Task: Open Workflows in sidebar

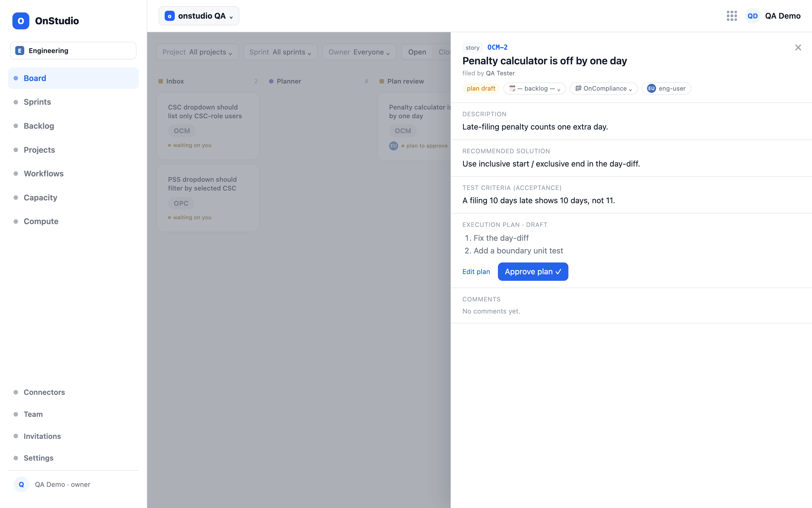Action: click(x=73, y=174)
